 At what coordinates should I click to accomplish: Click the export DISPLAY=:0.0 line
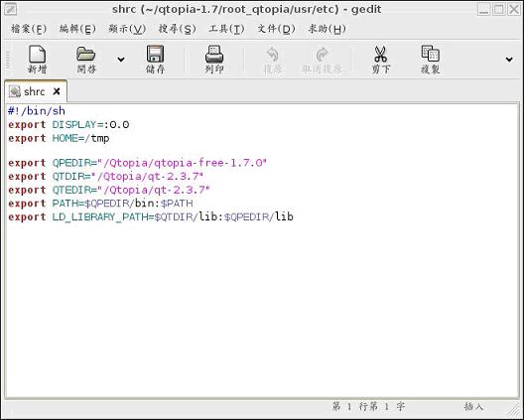click(x=68, y=125)
